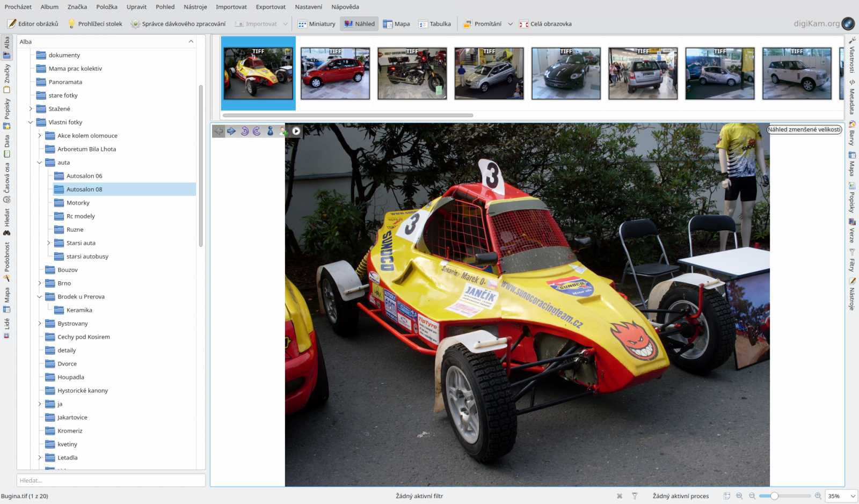Launch Správce dávkového zpracování batch manager

178,24
